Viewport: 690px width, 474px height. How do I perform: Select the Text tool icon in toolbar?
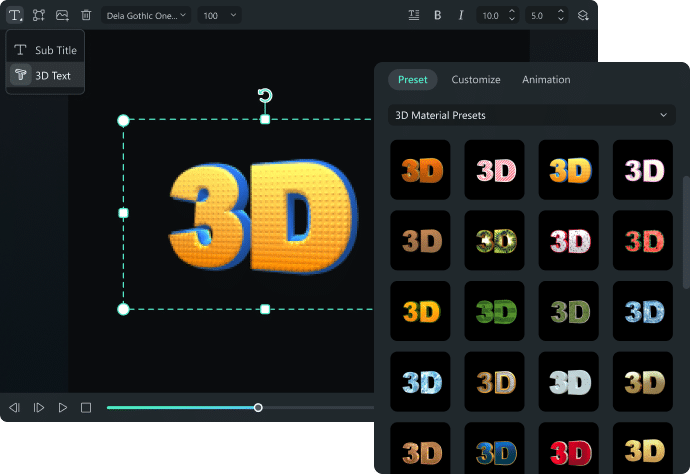[15, 15]
